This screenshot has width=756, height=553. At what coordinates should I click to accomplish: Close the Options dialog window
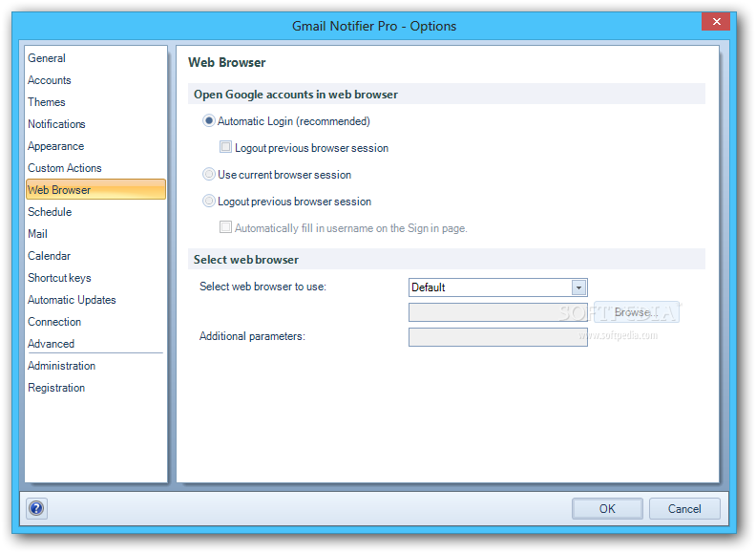pos(716,22)
